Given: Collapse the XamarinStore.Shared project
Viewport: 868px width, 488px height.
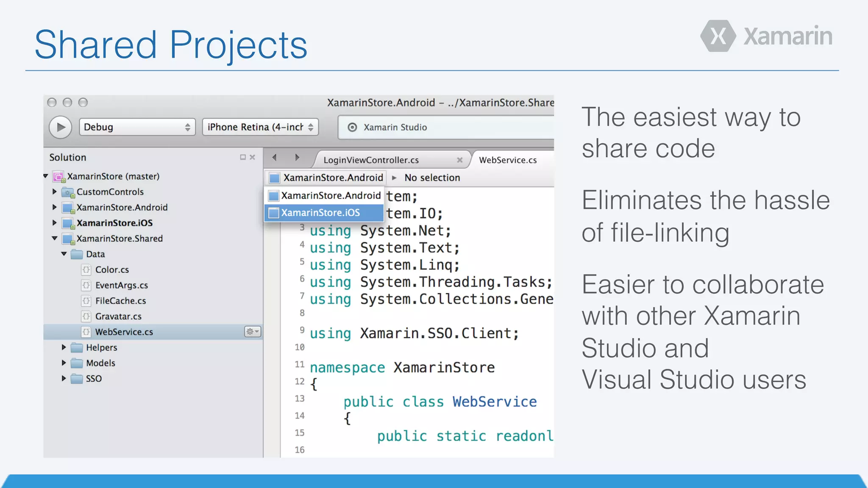Looking at the screenshot, I should [x=54, y=238].
